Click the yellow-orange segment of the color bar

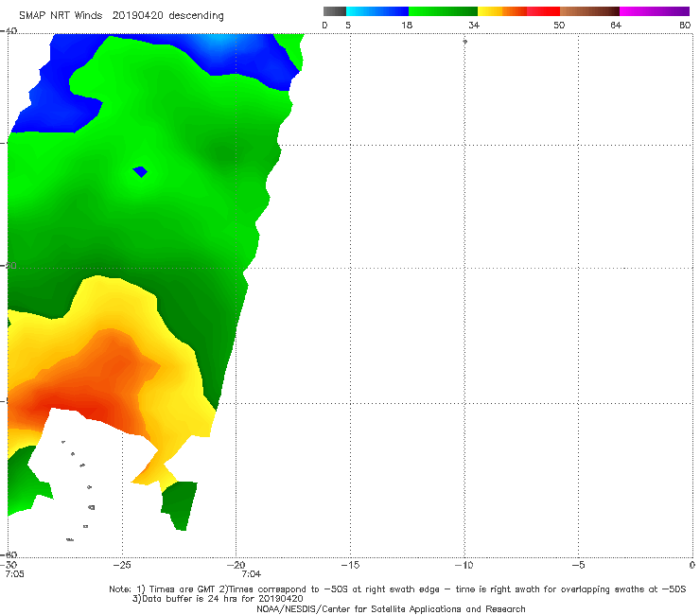[x=502, y=11]
